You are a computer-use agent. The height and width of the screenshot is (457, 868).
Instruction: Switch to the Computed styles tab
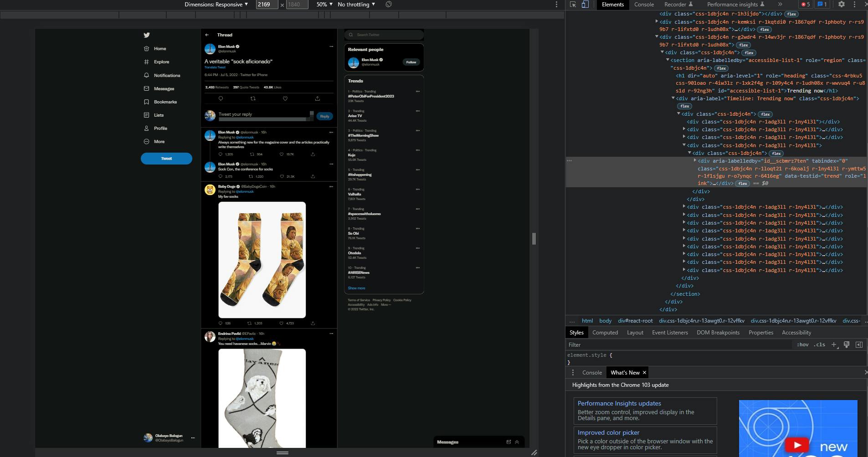[605, 333]
